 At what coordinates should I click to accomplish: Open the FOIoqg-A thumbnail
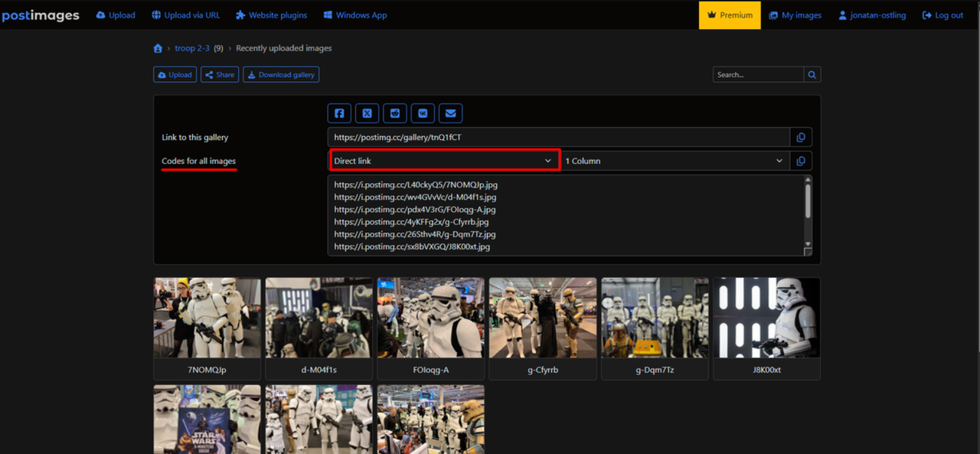[430, 318]
